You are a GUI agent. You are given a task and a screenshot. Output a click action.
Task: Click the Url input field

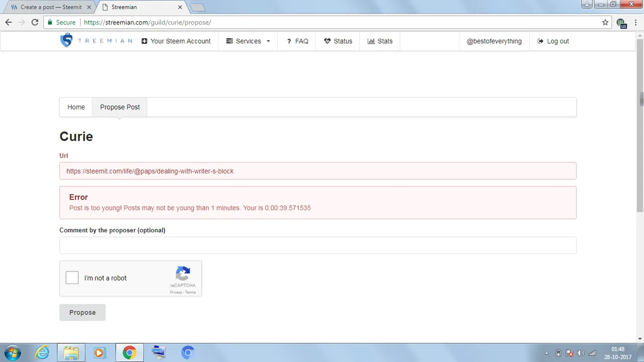(318, 171)
